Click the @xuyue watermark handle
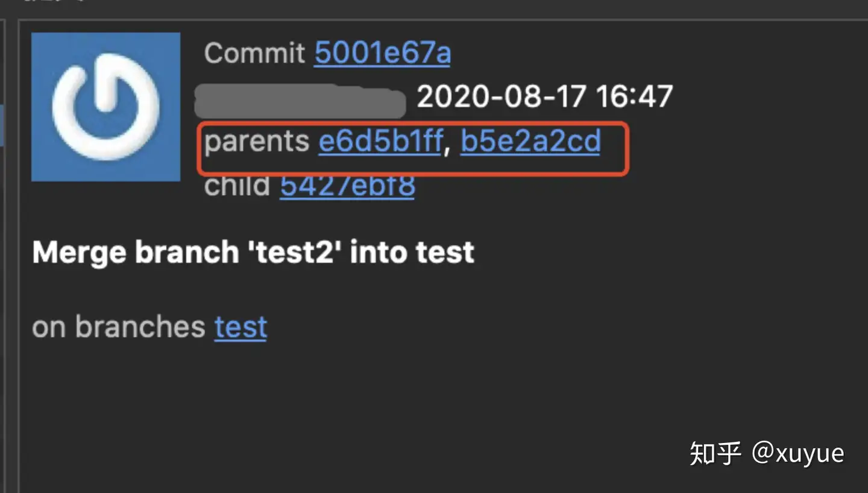Image resolution: width=868 pixels, height=493 pixels. pyautogui.click(x=798, y=453)
